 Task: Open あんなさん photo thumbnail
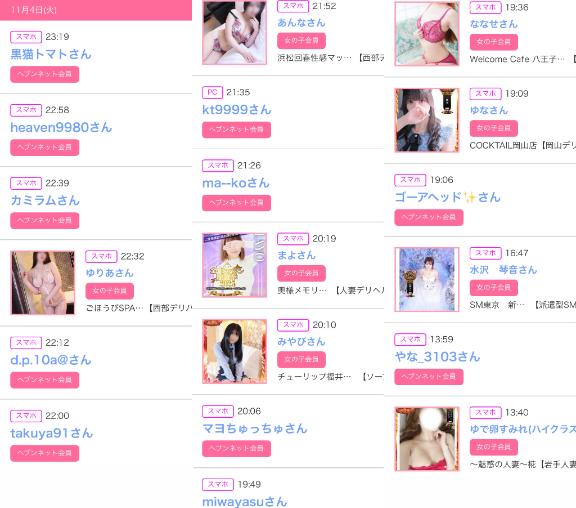(x=234, y=32)
